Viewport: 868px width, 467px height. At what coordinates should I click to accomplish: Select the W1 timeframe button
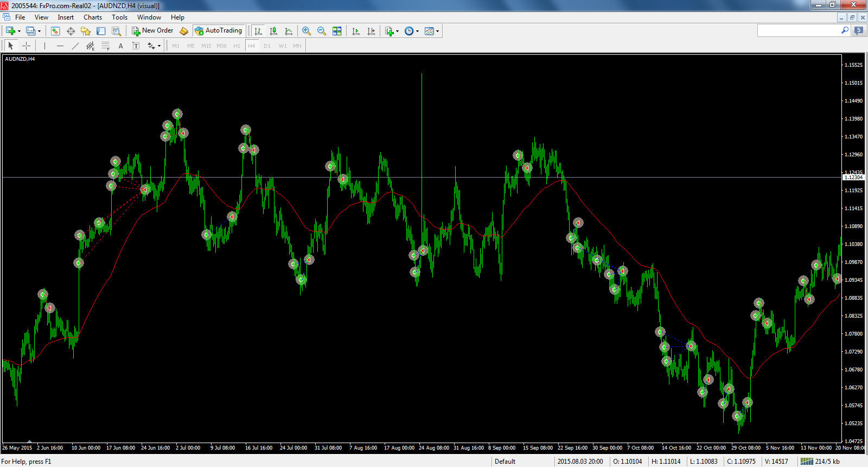pyautogui.click(x=283, y=46)
